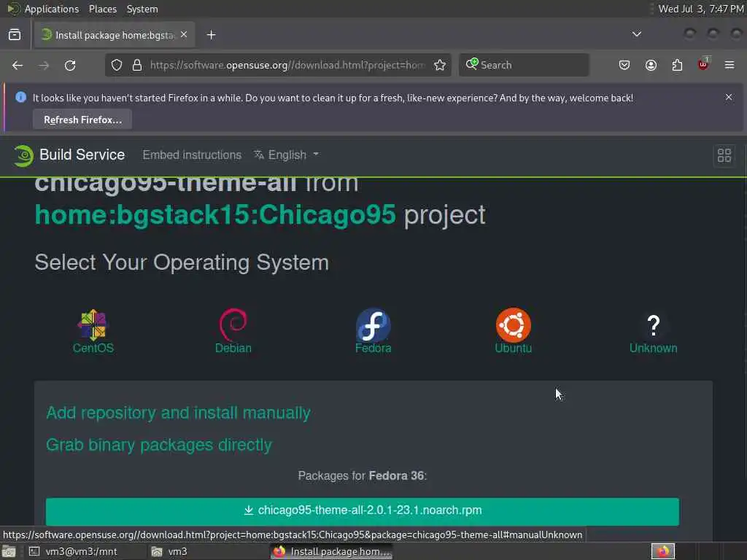Download chicago95-theme-all-2.0.1-23.1.noarch.rpm package

[363, 511]
